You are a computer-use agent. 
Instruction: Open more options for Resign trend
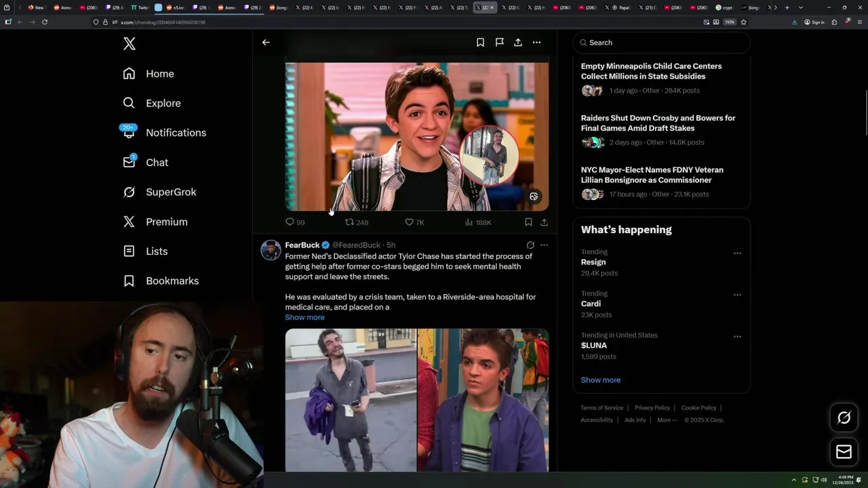737,253
